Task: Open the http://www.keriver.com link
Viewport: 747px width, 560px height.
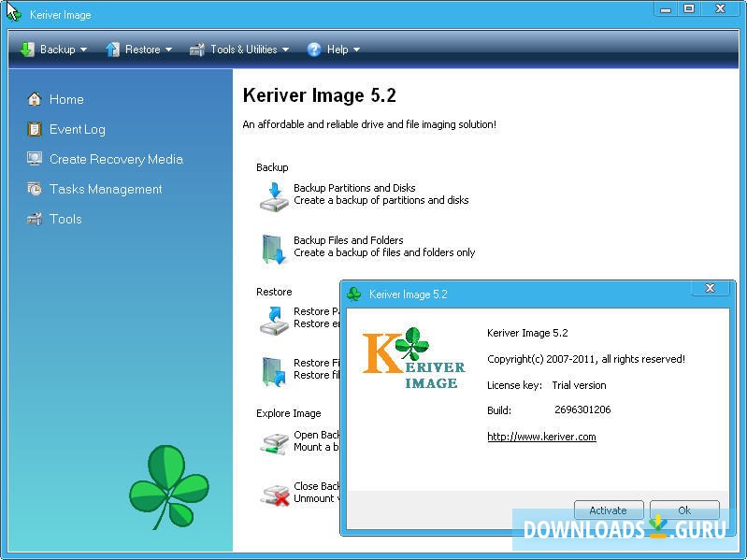Action: click(541, 437)
